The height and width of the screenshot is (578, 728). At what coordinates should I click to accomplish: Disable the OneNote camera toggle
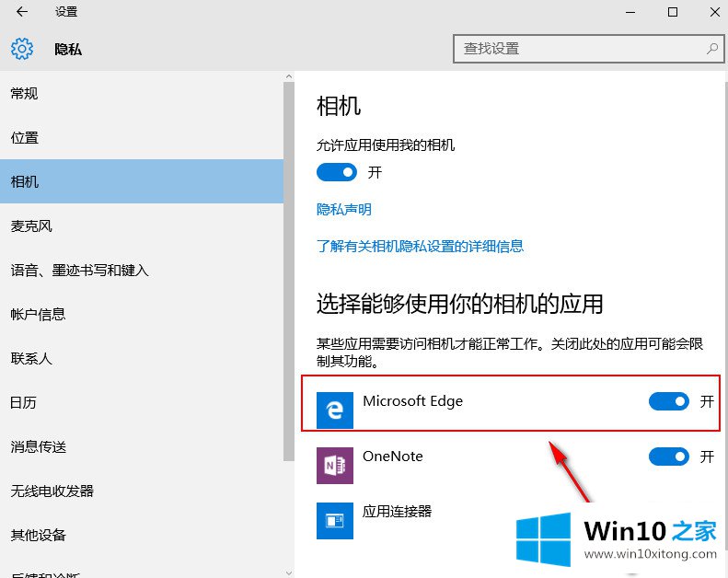tap(669, 457)
